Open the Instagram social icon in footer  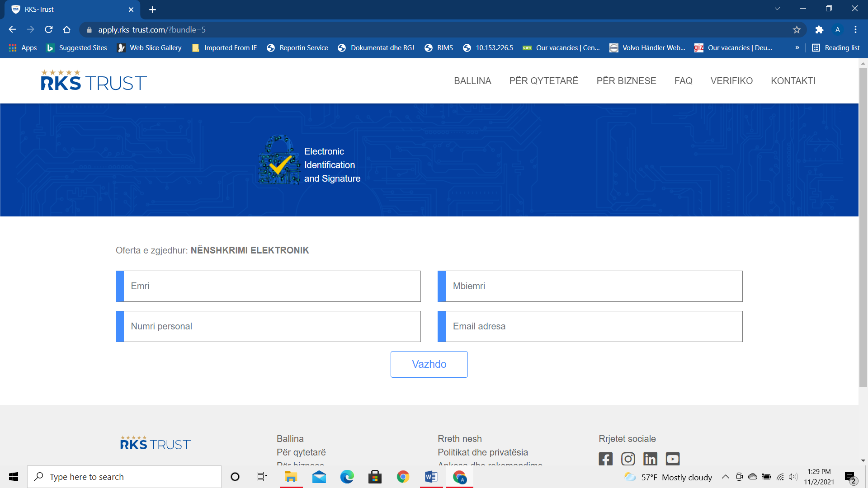(x=628, y=459)
